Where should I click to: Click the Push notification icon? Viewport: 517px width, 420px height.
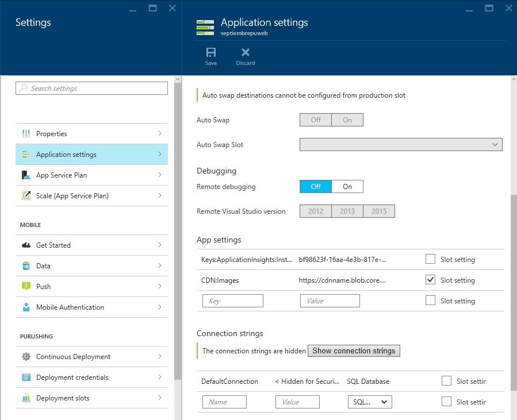26,286
